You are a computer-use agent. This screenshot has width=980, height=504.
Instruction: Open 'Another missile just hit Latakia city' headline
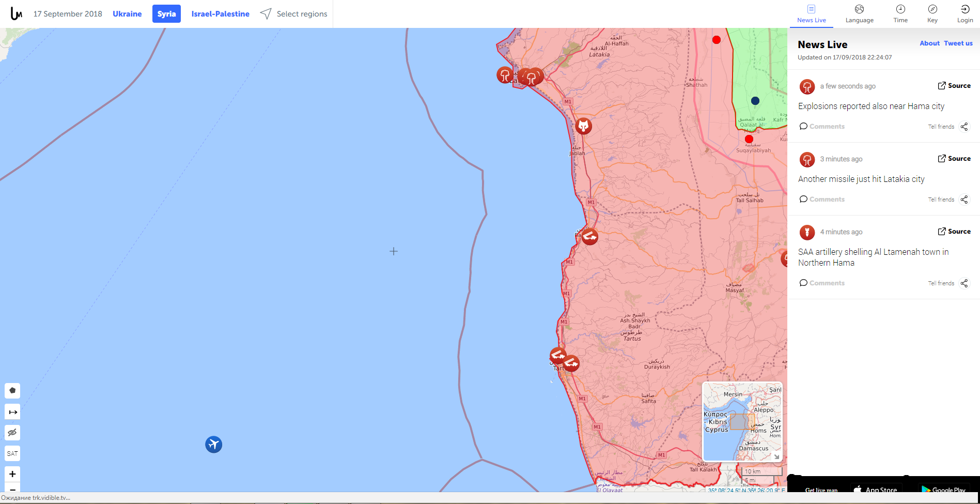coord(861,179)
